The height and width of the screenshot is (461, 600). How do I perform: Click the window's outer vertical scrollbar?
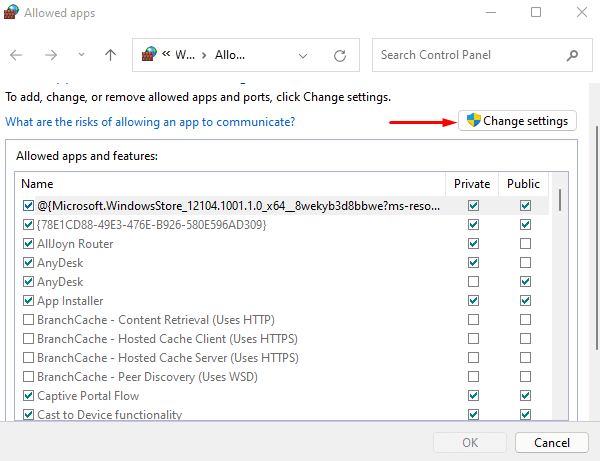596,238
